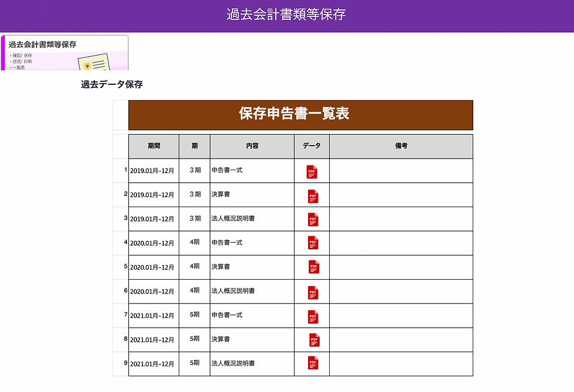This screenshot has height=392, width=574.
Task: Click the 備考 cell in row 9
Action: [x=401, y=364]
